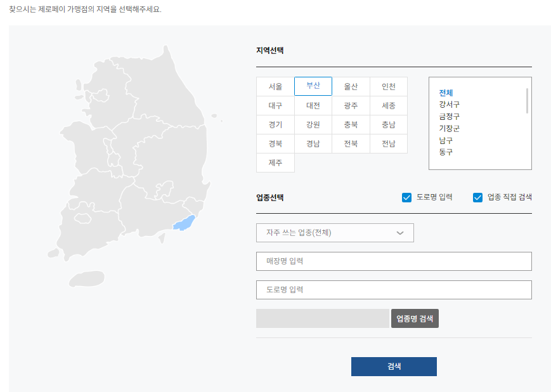Choose 전체 in district list
The image size is (551, 392).
(x=446, y=93)
